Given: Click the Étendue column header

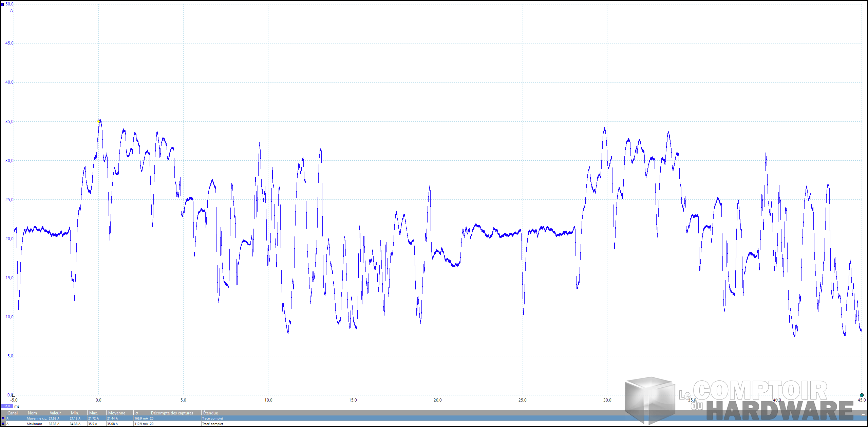Looking at the screenshot, I should [x=210, y=413].
